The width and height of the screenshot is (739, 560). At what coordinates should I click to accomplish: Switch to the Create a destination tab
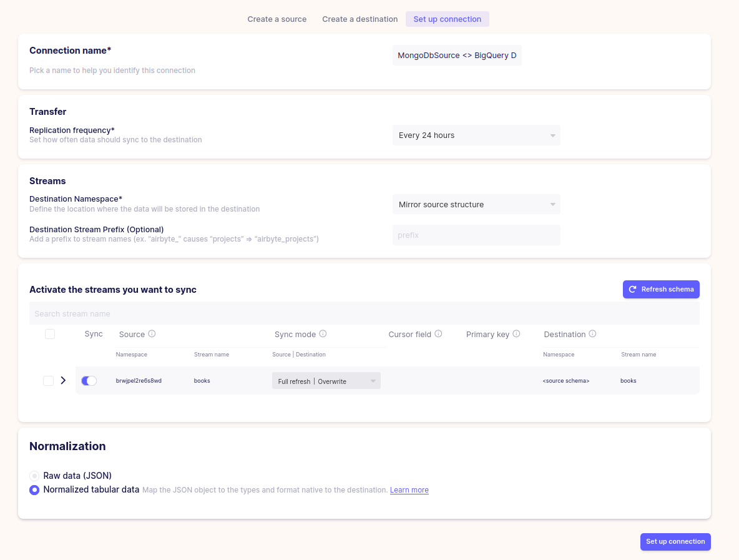[x=360, y=19]
